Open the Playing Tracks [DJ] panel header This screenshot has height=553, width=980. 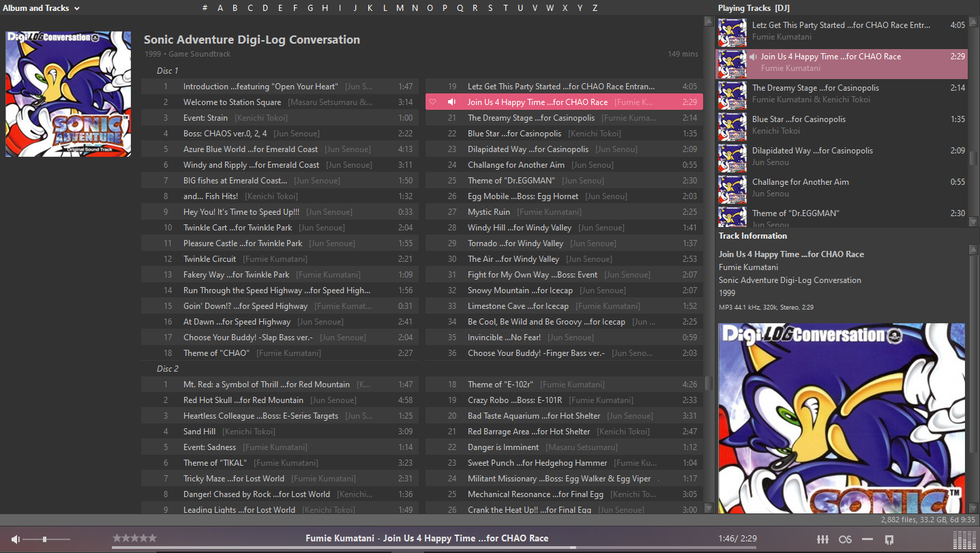pos(754,8)
